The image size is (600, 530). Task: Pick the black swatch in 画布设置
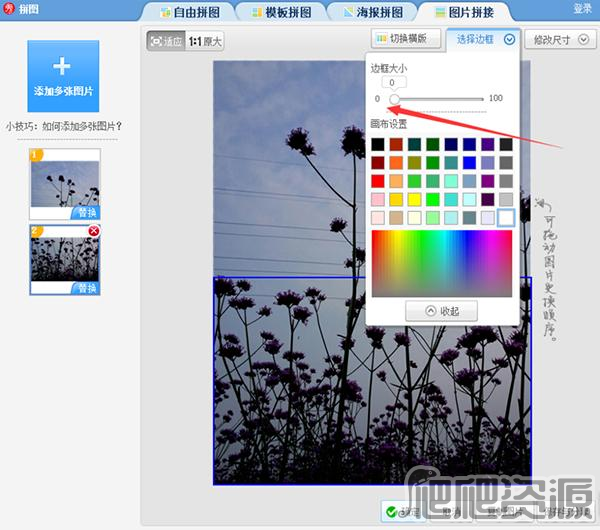pos(377,145)
